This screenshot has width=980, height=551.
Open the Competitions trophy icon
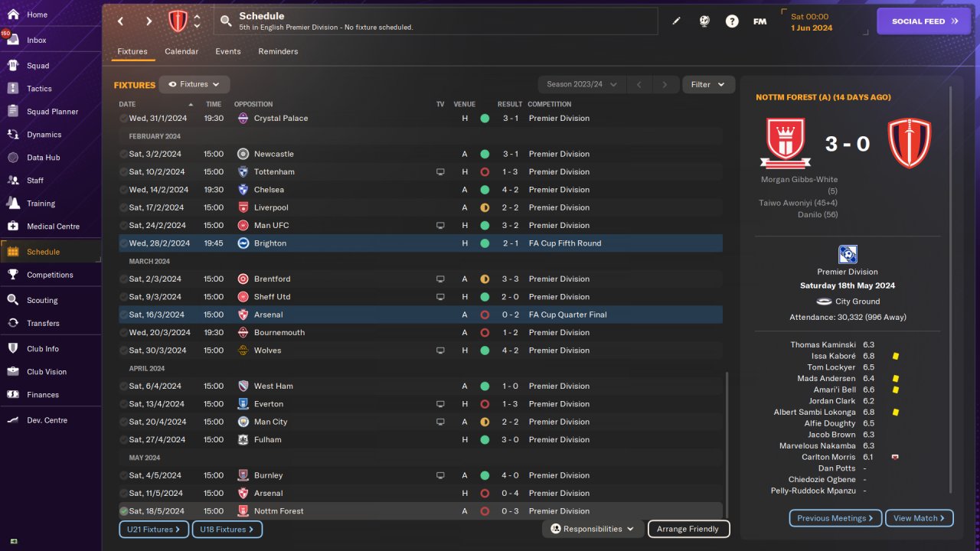[x=13, y=275]
